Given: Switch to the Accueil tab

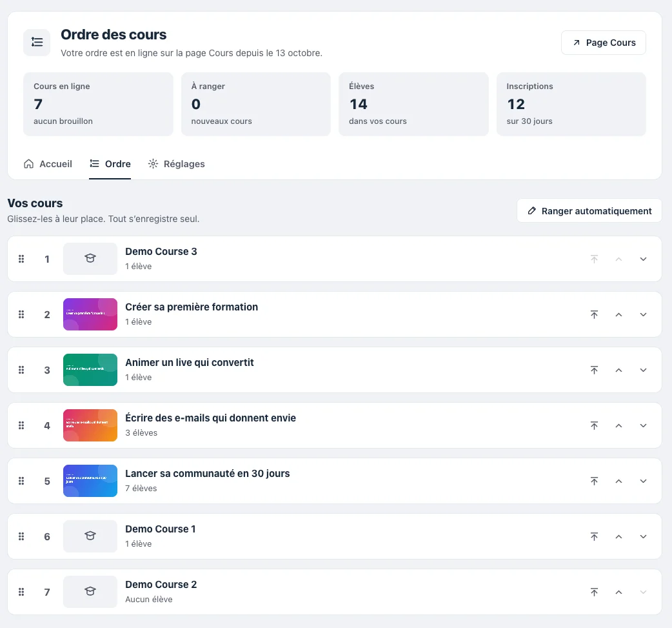Looking at the screenshot, I should pyautogui.click(x=48, y=164).
